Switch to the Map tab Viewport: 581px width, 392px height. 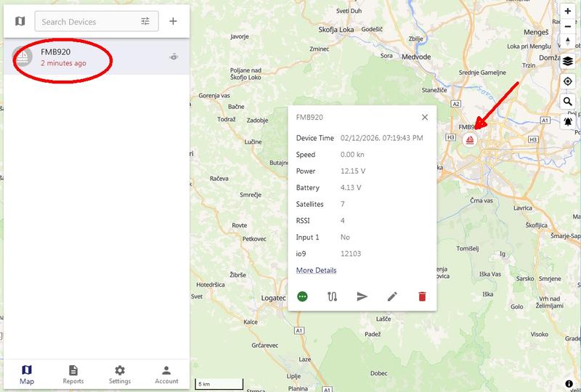[x=27, y=375]
